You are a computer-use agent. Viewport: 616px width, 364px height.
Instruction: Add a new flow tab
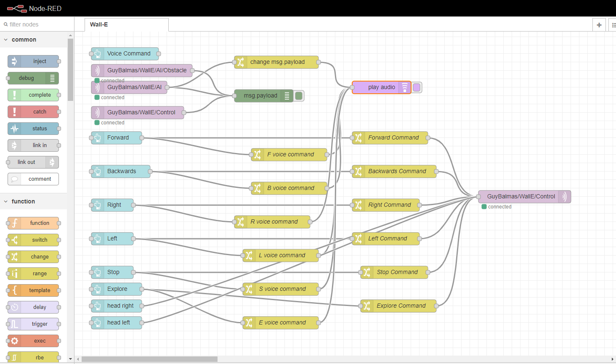coord(599,25)
